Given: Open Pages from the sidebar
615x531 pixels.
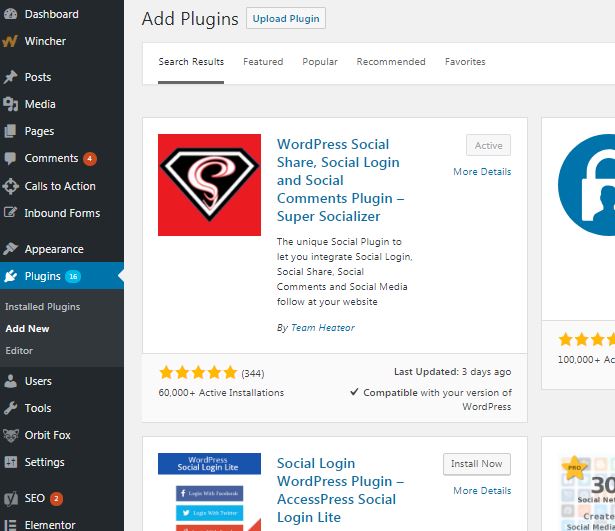Looking at the screenshot, I should pyautogui.click(x=39, y=131).
